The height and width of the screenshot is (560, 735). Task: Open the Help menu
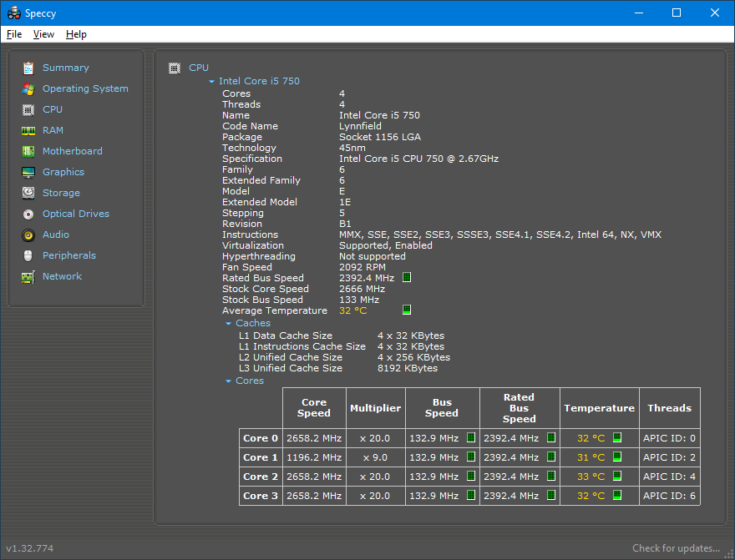pyautogui.click(x=76, y=34)
